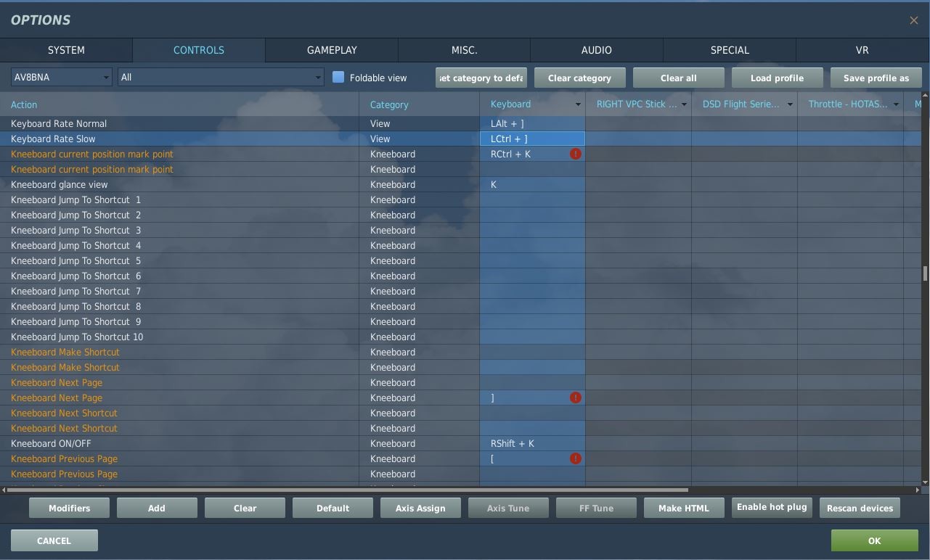Open the All category filter dropdown
930x560 pixels.
(221, 77)
